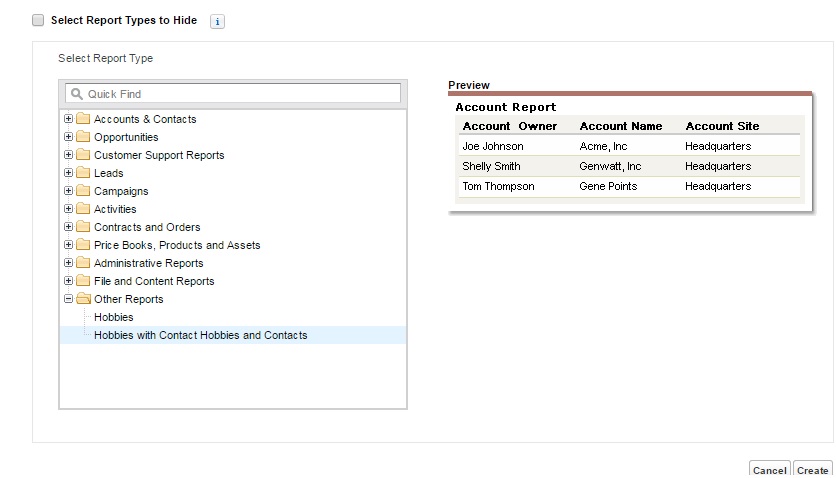The width and height of the screenshot is (836, 478).
Task: Expand the Administrative Reports node
Action: point(68,263)
